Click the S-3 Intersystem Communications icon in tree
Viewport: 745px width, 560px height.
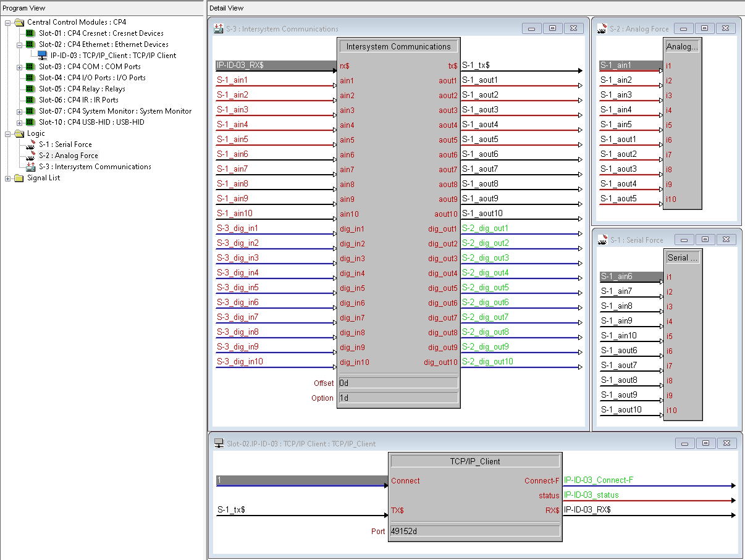click(30, 167)
